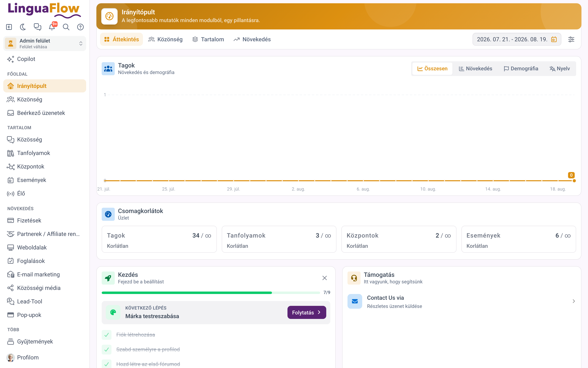Close the Kezdés setup card
This screenshot has height=368, width=588.
tap(324, 278)
